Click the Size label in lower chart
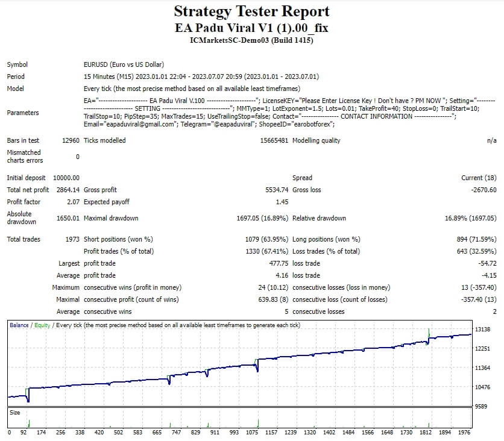 point(15,413)
